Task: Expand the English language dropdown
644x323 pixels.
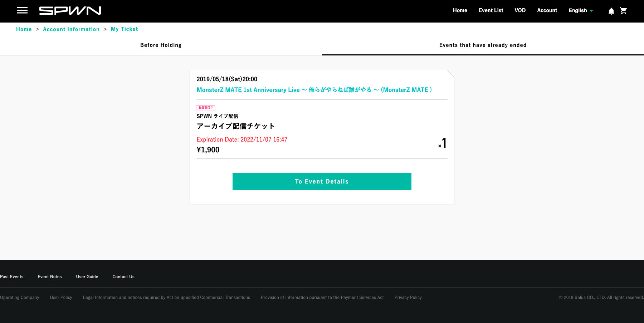Action: point(581,10)
